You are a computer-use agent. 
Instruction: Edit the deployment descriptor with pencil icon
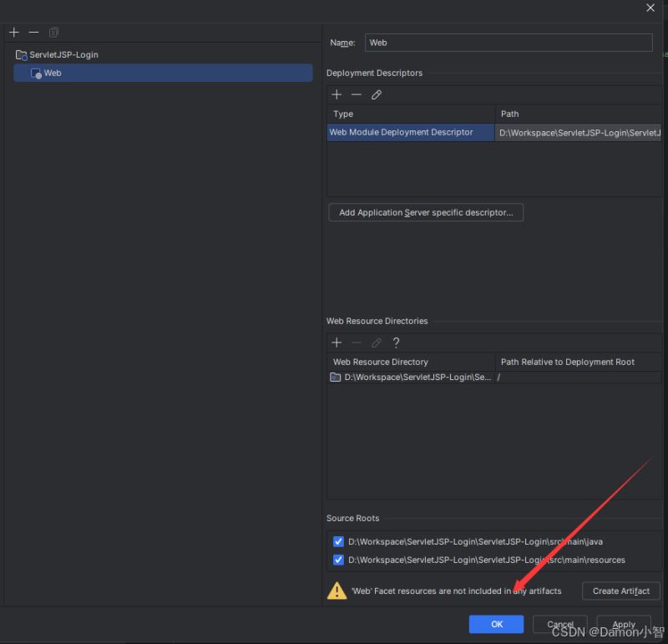(377, 94)
